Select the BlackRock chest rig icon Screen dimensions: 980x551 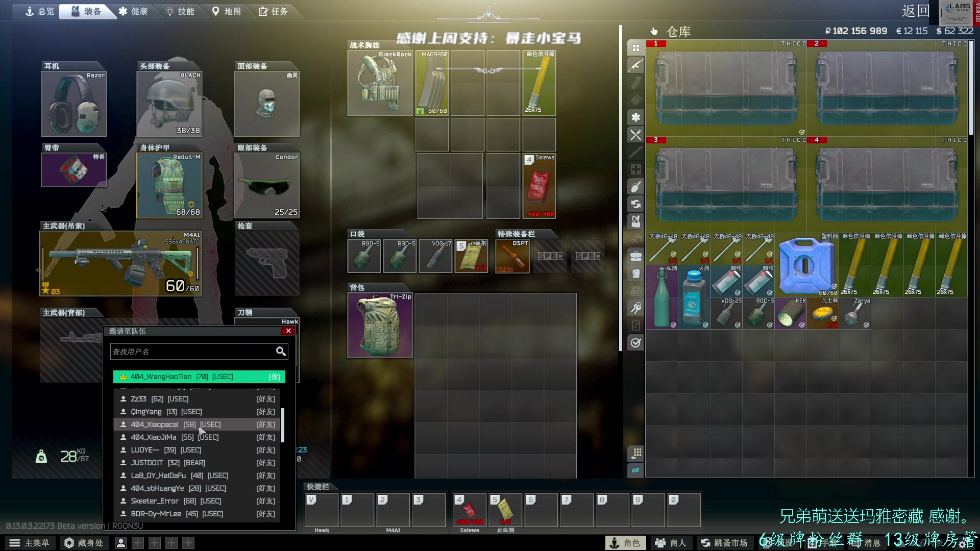380,83
